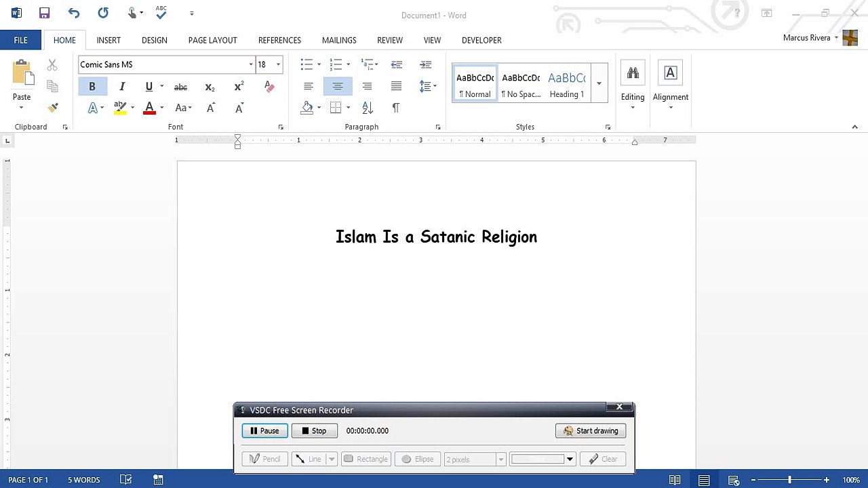The image size is (868, 488).
Task: Open the font color dropdown arrow
Action: coord(161,108)
